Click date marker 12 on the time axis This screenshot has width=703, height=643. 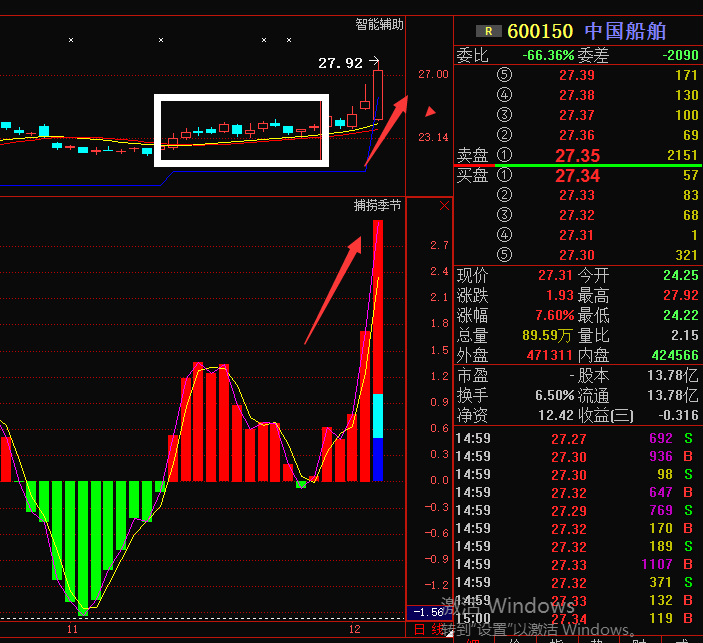pyautogui.click(x=354, y=630)
